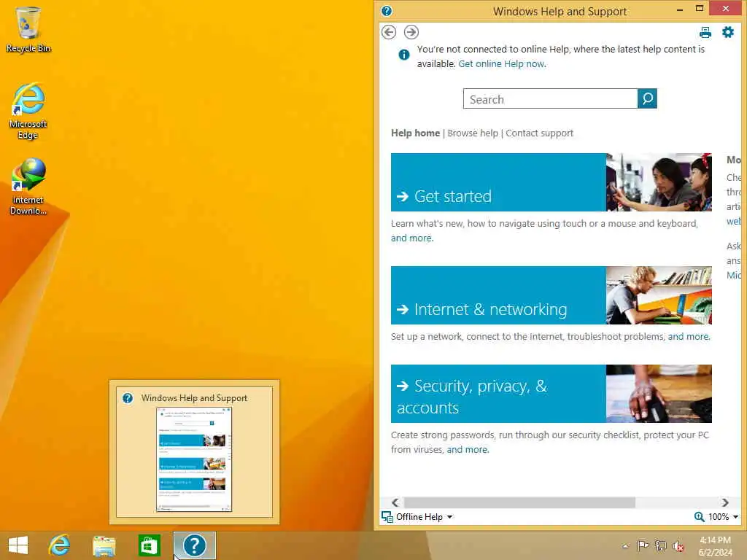The image size is (747, 560).
Task: Print the help page with printer icon
Action: 705,32
